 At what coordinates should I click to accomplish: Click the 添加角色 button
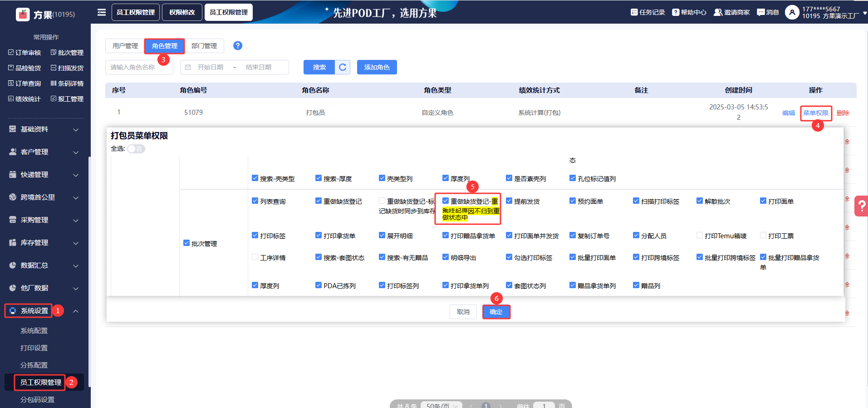pos(377,67)
